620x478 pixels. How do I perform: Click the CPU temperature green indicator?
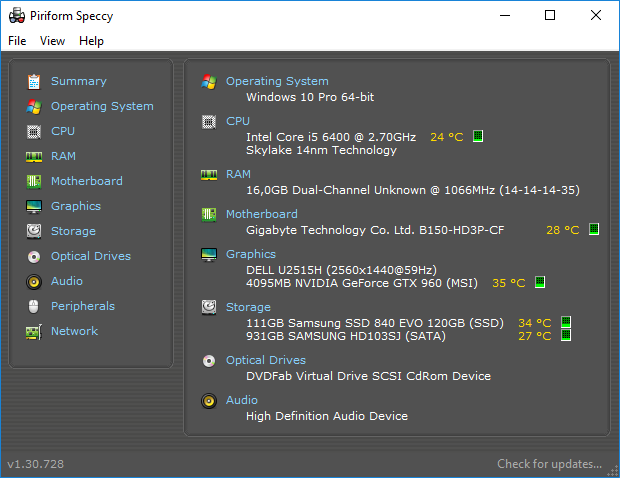(478, 136)
